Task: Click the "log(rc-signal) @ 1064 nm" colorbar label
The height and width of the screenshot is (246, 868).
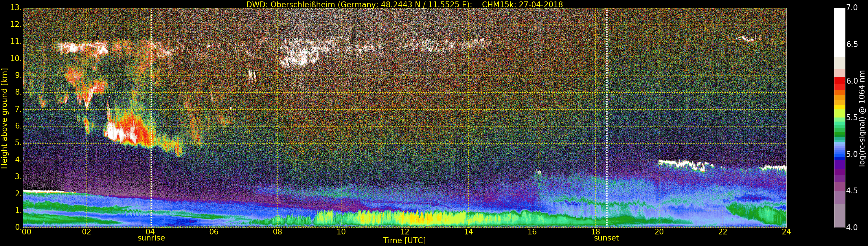Action: point(862,118)
